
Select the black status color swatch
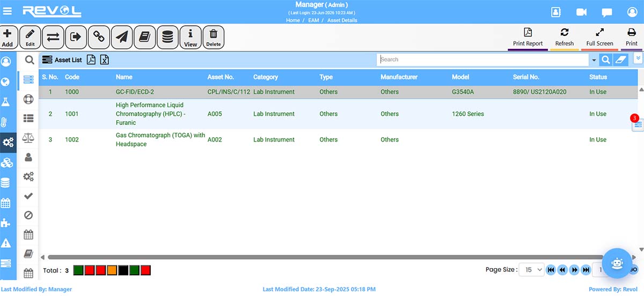[123, 270]
